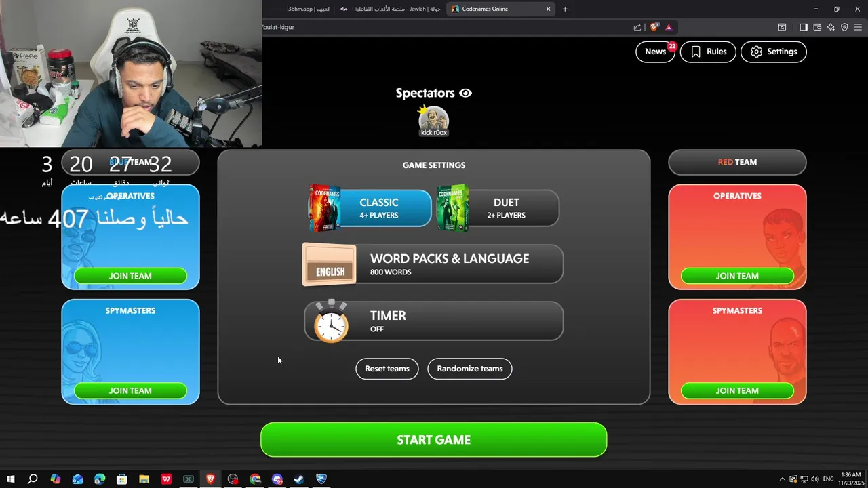Open Brave Leo AI icon
Screen dimensions: 868x488
pos(831,27)
